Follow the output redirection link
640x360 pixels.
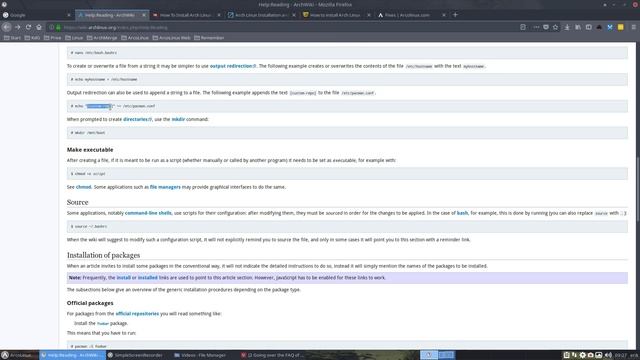(x=233, y=66)
